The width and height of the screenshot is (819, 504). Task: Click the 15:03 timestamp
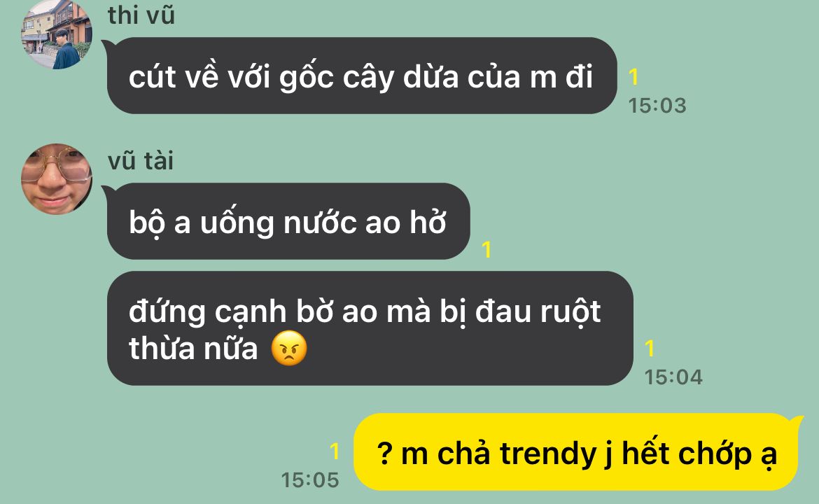point(657,106)
